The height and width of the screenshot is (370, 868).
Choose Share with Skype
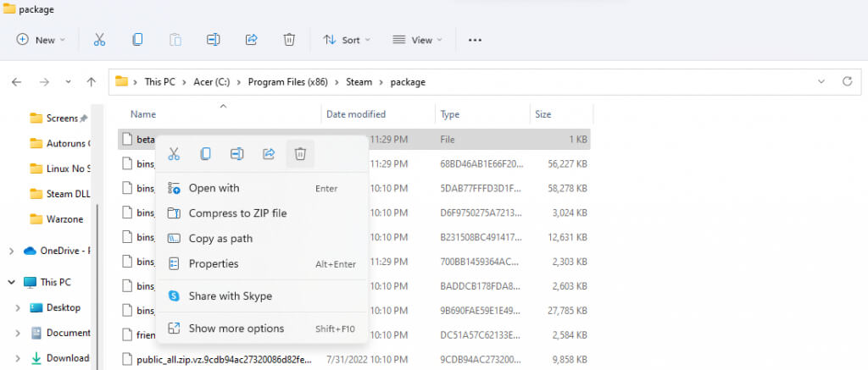point(262,295)
